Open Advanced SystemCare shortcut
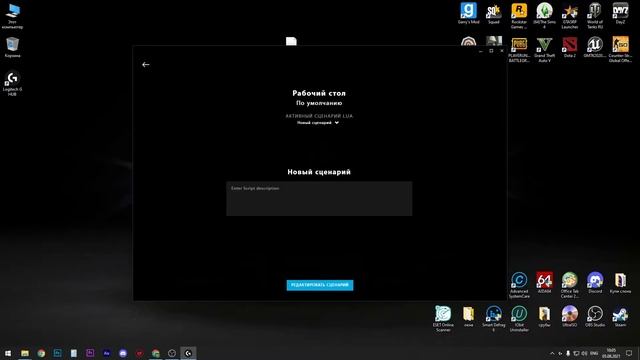 519,284
